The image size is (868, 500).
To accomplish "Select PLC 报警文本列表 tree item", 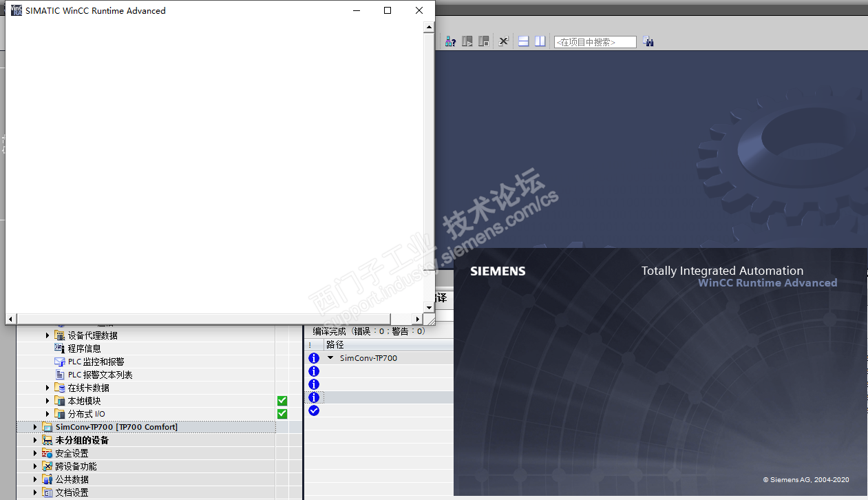I will (x=100, y=375).
